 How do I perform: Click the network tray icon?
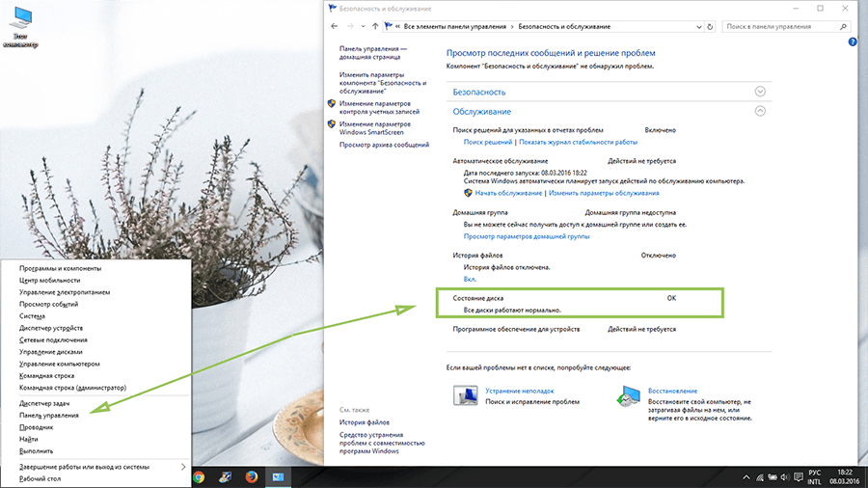click(760, 477)
